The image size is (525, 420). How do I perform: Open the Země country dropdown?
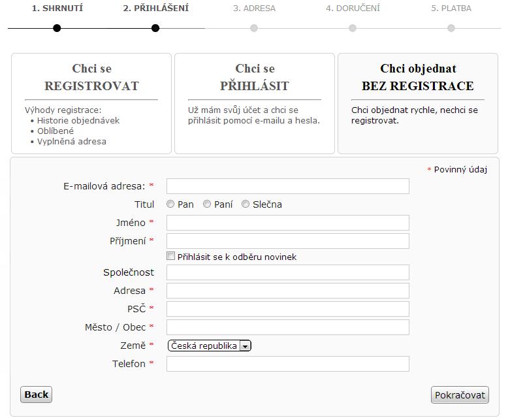pos(209,346)
